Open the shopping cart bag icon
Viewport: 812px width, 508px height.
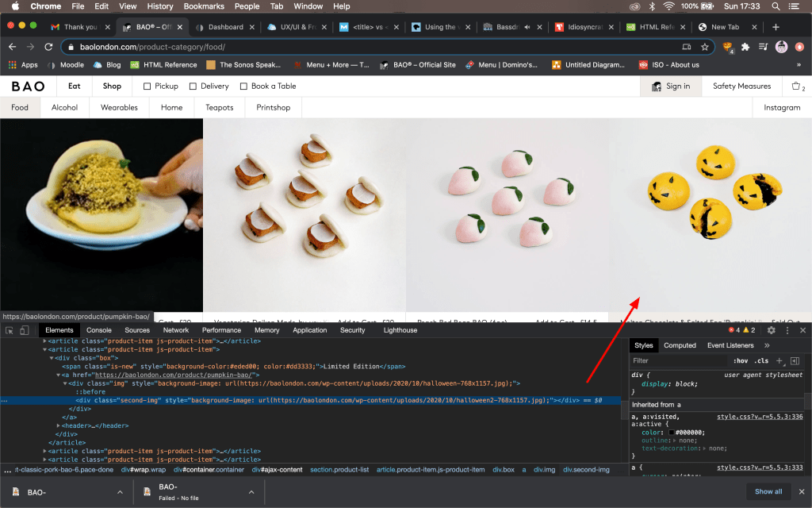click(797, 86)
